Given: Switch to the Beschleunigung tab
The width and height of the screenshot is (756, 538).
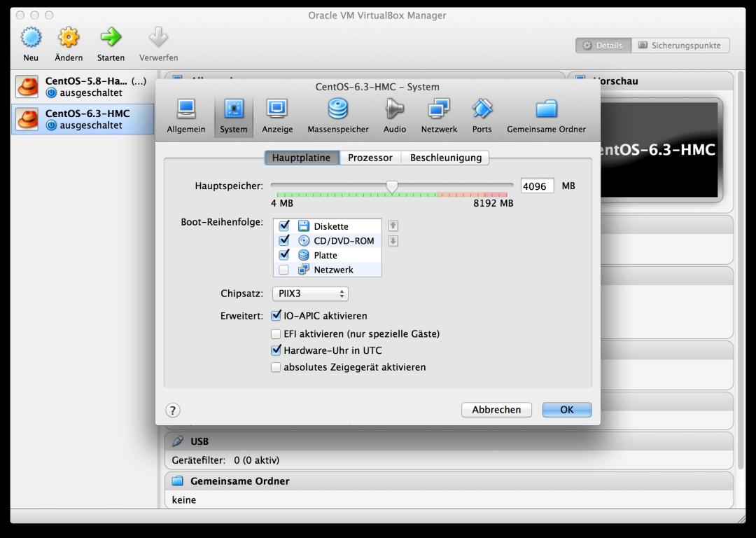Looking at the screenshot, I should click(445, 158).
